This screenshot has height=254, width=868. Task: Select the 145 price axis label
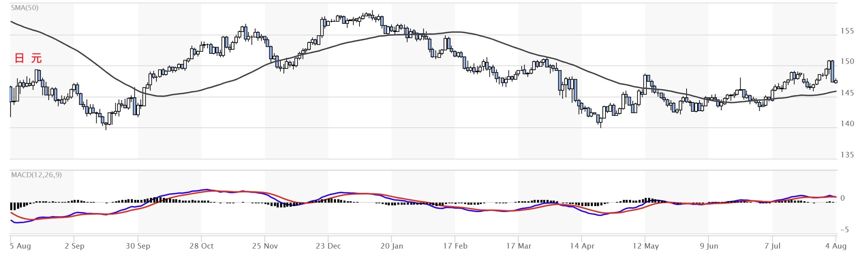(847, 93)
